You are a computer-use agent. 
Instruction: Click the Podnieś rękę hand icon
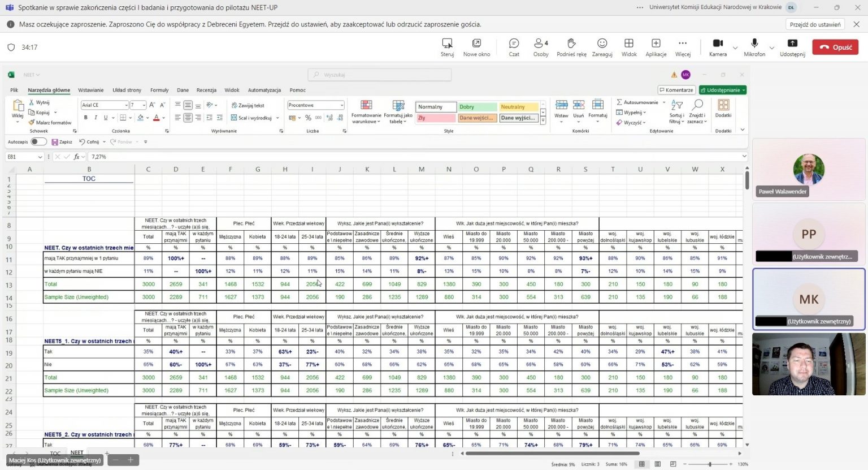click(x=571, y=44)
